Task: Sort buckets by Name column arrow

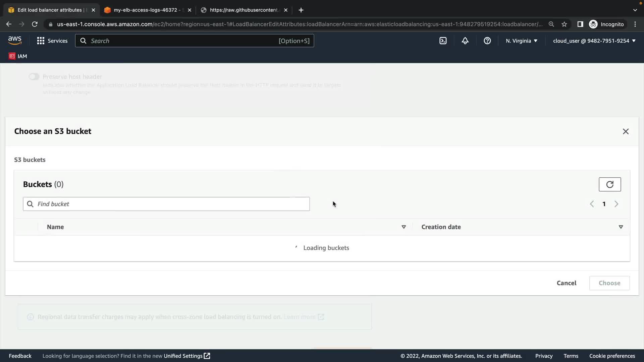Action: click(404, 227)
